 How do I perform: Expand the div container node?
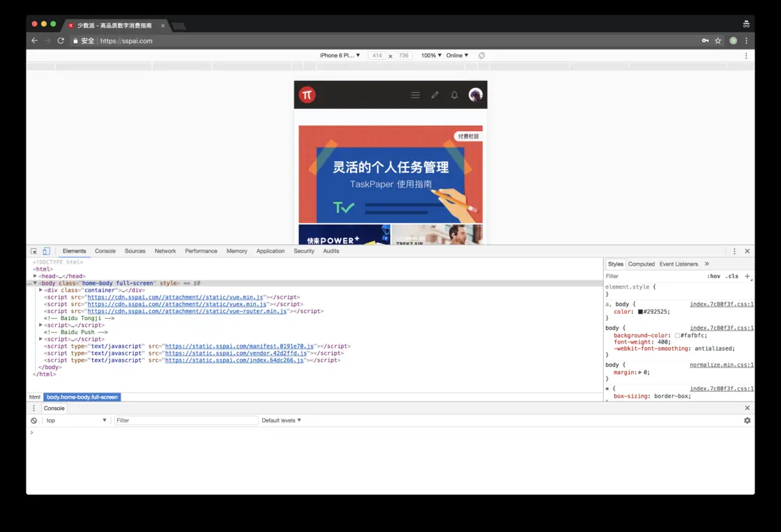click(x=41, y=290)
